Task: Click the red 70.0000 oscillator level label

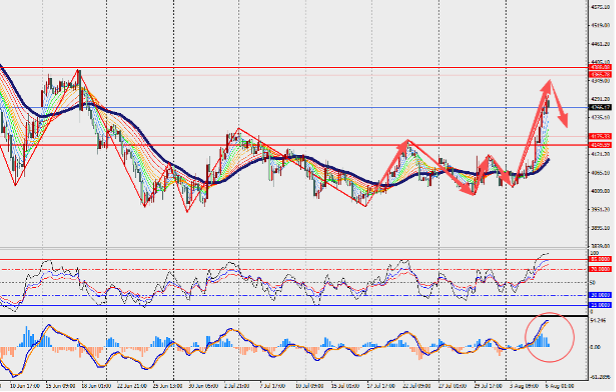Action: 600,269
